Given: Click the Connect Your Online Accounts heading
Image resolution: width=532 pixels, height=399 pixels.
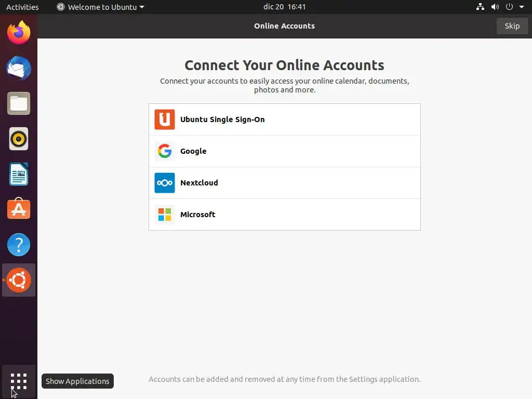Looking at the screenshot, I should point(284,65).
